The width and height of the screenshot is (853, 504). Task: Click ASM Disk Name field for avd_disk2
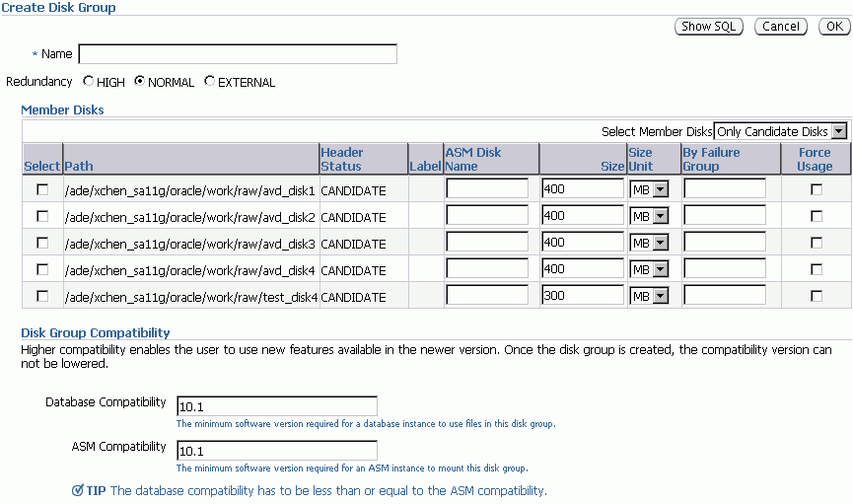(487, 215)
